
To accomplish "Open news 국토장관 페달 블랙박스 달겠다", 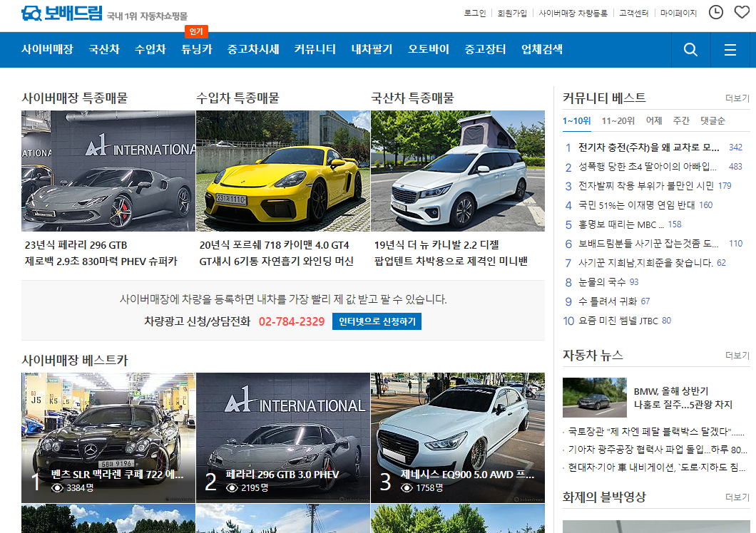I will click(x=656, y=432).
